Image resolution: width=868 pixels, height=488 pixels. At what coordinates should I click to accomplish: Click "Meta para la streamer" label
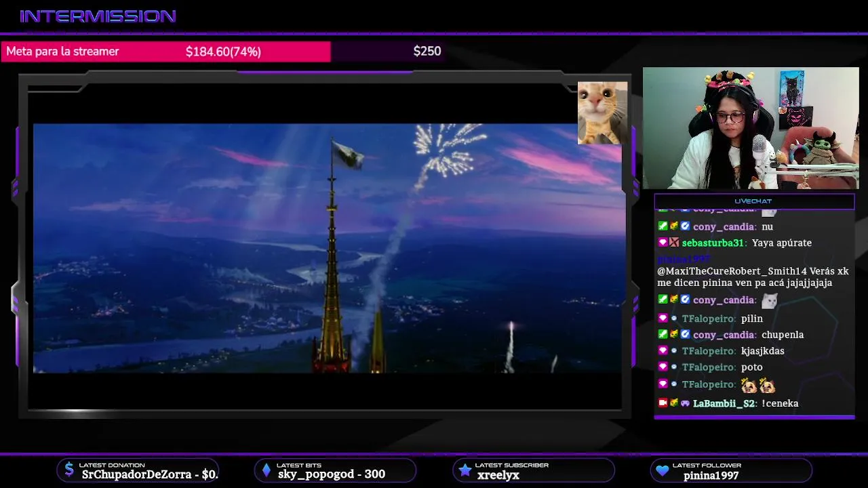pos(62,52)
